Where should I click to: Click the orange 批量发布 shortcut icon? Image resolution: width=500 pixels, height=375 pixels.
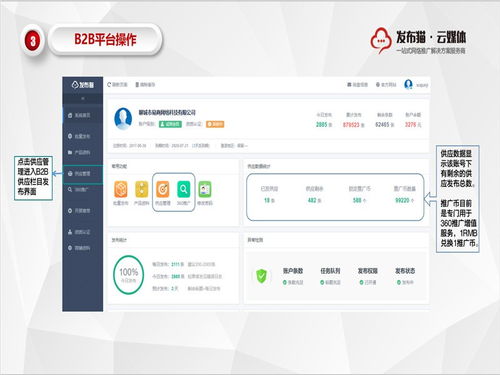121,189
